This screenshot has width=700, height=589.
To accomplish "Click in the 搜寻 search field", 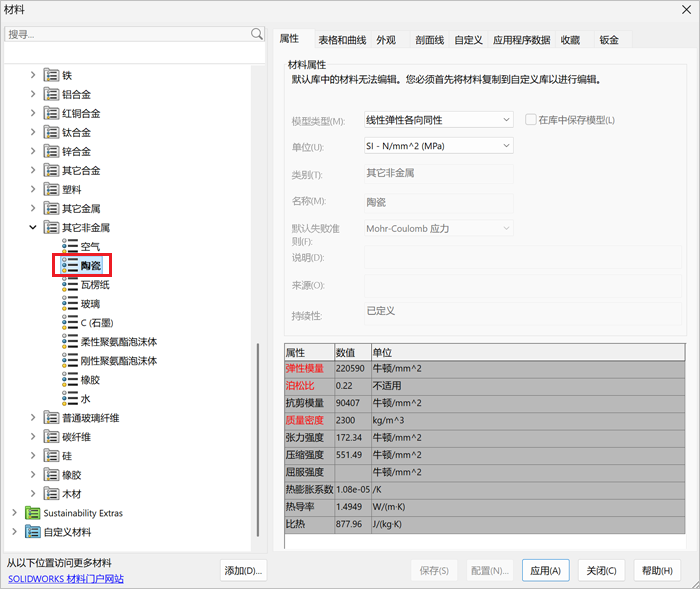I will tap(127, 34).
